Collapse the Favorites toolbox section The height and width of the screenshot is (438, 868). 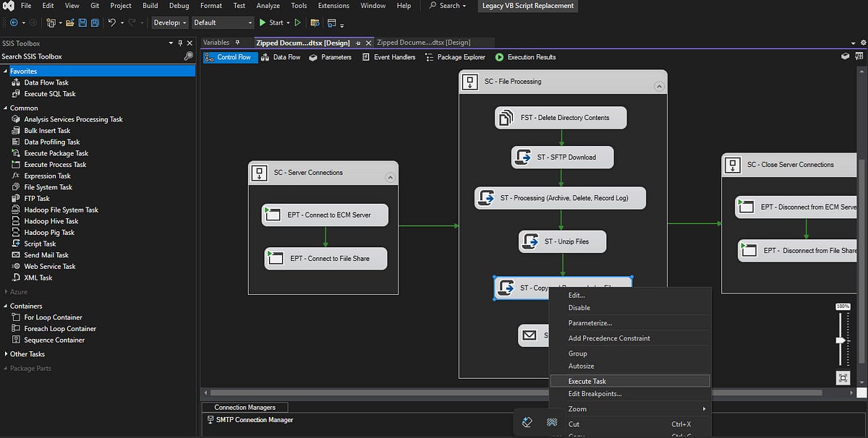pos(5,72)
